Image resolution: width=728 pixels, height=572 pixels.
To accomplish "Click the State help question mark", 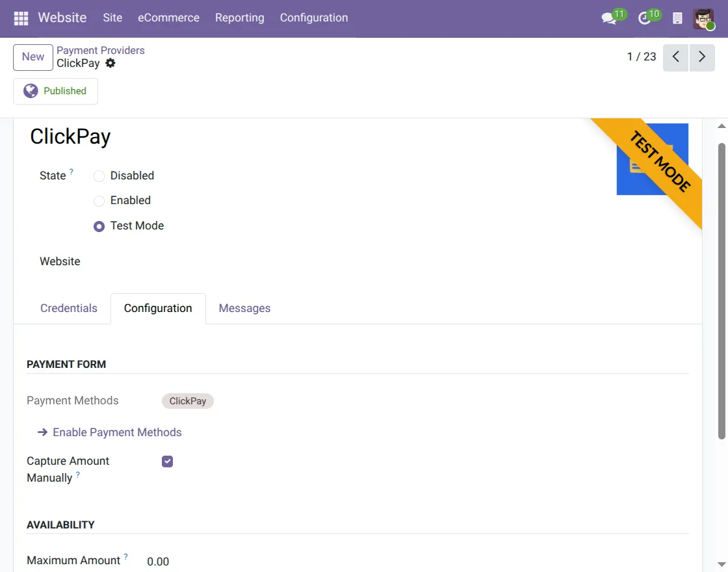I will click(x=71, y=172).
